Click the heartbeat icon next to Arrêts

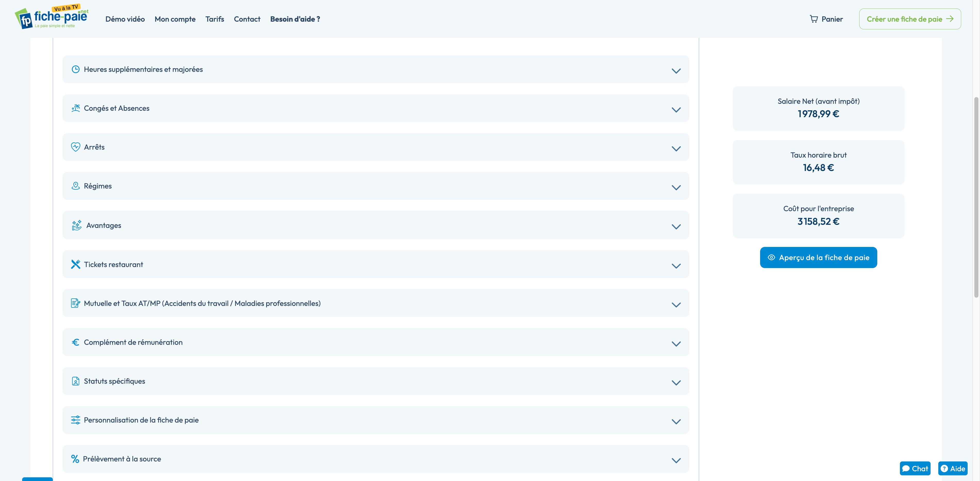coord(75,147)
